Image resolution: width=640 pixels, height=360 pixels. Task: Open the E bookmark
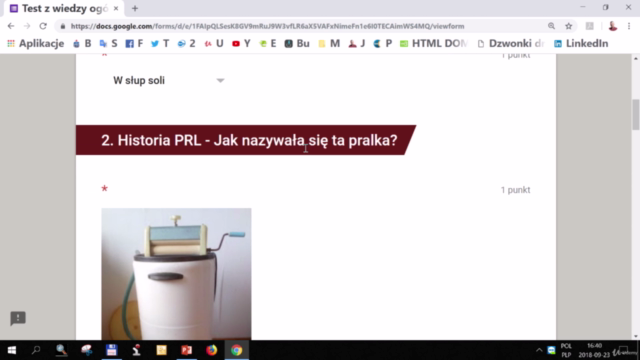tap(268, 43)
